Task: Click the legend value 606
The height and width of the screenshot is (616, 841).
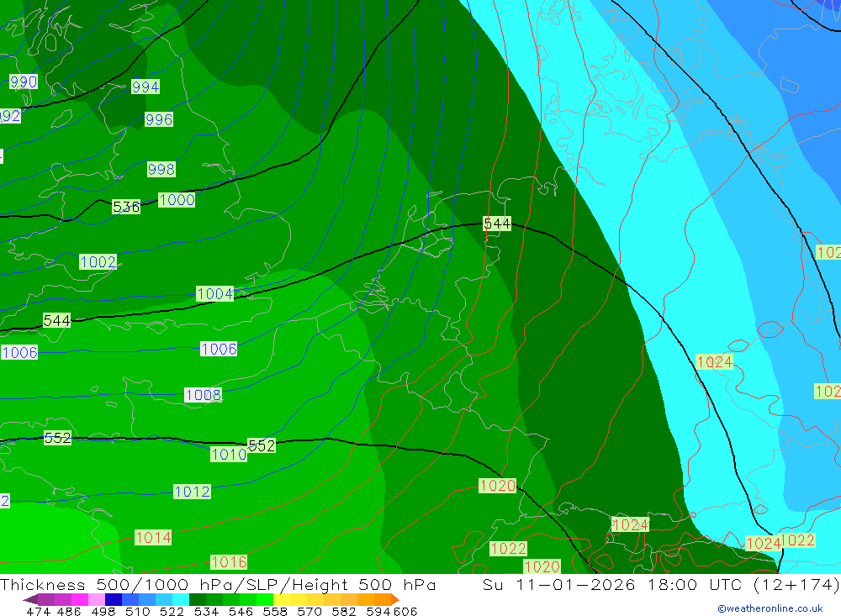Action: coord(405,612)
